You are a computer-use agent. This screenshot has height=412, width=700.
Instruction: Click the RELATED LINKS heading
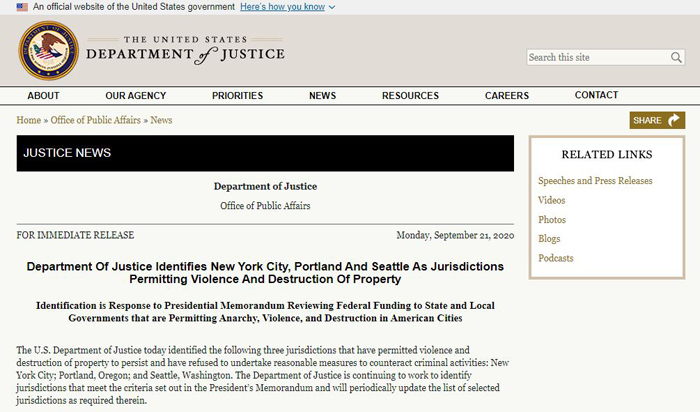[x=607, y=154]
